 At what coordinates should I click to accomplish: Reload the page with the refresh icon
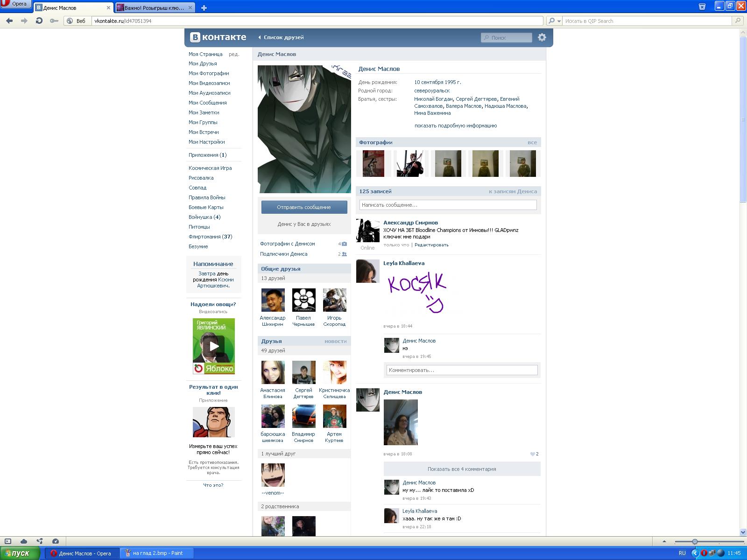(x=39, y=21)
